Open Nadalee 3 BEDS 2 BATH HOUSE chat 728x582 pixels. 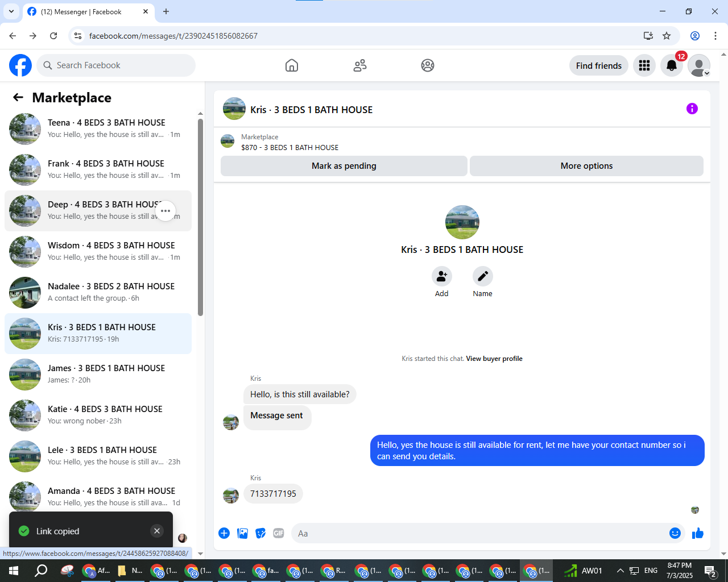pyautogui.click(x=98, y=293)
